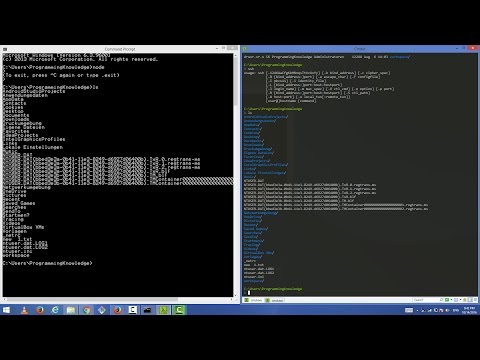Click 'Lokale Einstellungen' entry in Command Prompt
Viewport: 480px width, 360px height.
pyautogui.click(x=33, y=147)
